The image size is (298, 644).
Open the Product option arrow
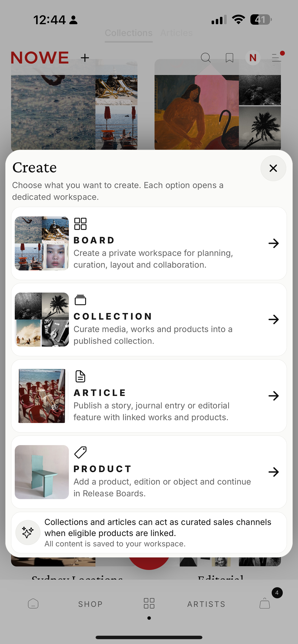click(x=273, y=472)
